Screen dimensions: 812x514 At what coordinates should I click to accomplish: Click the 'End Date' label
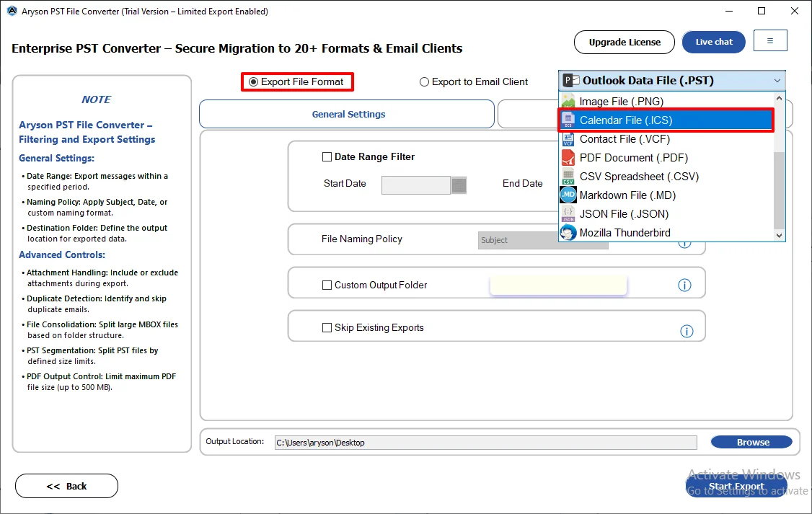[x=523, y=183]
